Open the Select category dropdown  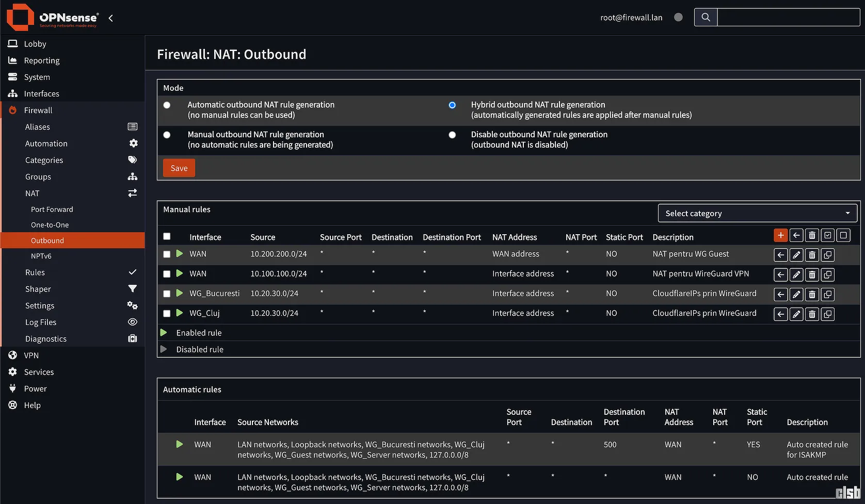(x=757, y=213)
